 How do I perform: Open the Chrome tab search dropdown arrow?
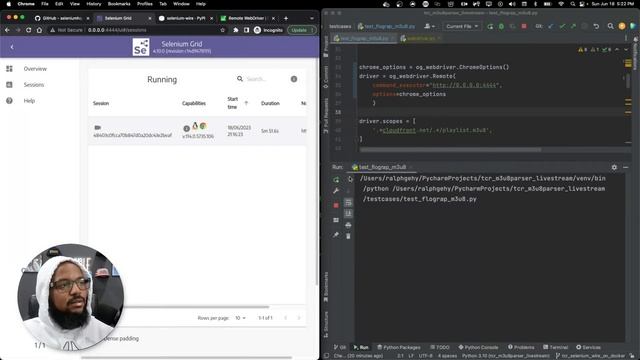[x=312, y=18]
